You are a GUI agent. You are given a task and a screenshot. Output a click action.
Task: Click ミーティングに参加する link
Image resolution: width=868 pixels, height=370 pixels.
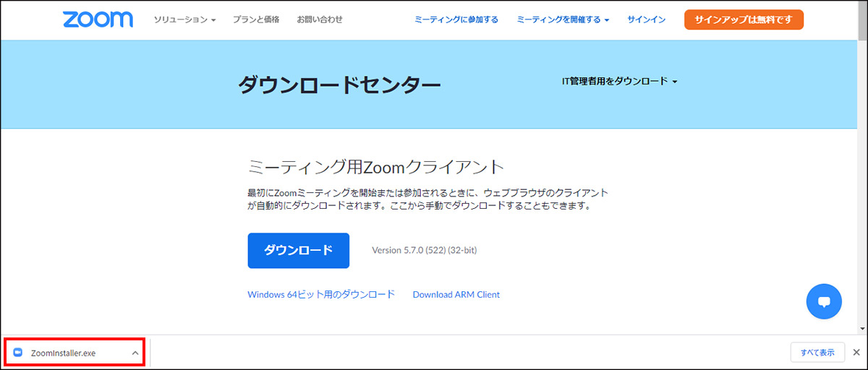pyautogui.click(x=456, y=20)
